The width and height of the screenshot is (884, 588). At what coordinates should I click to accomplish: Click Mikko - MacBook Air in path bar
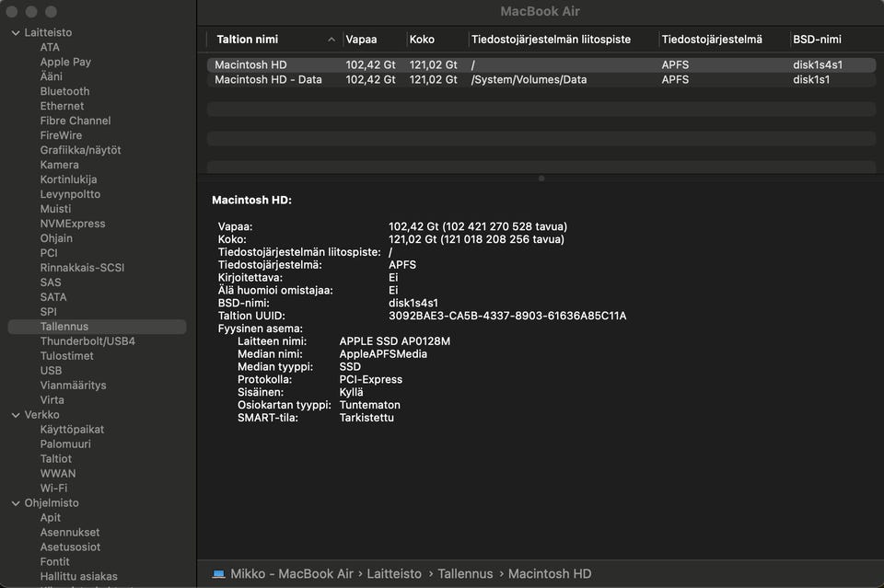coord(292,574)
